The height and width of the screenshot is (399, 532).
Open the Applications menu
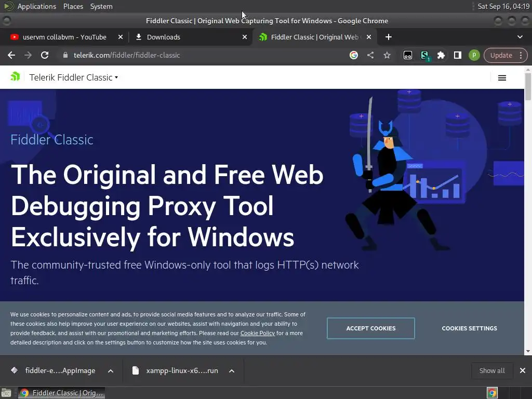[37, 6]
